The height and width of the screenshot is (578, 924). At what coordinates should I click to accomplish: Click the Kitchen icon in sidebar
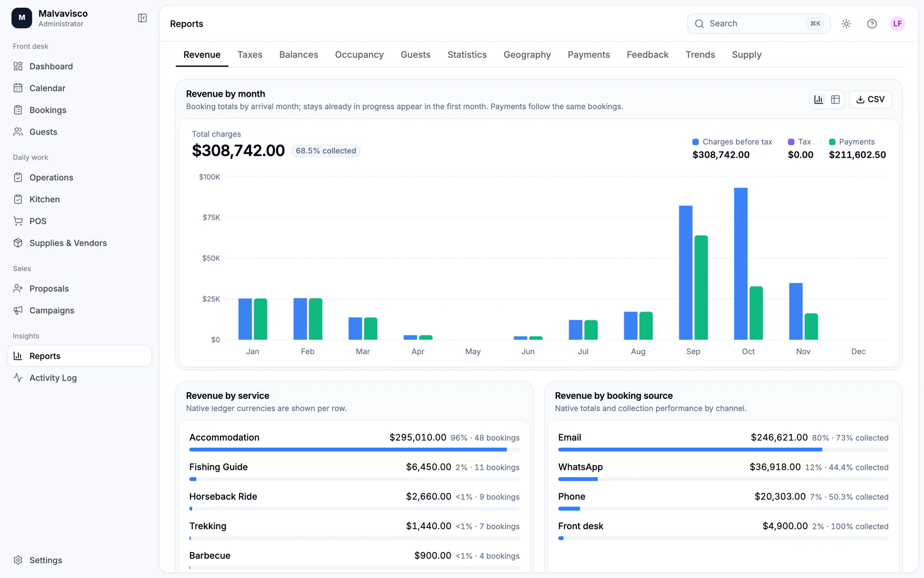pos(18,199)
